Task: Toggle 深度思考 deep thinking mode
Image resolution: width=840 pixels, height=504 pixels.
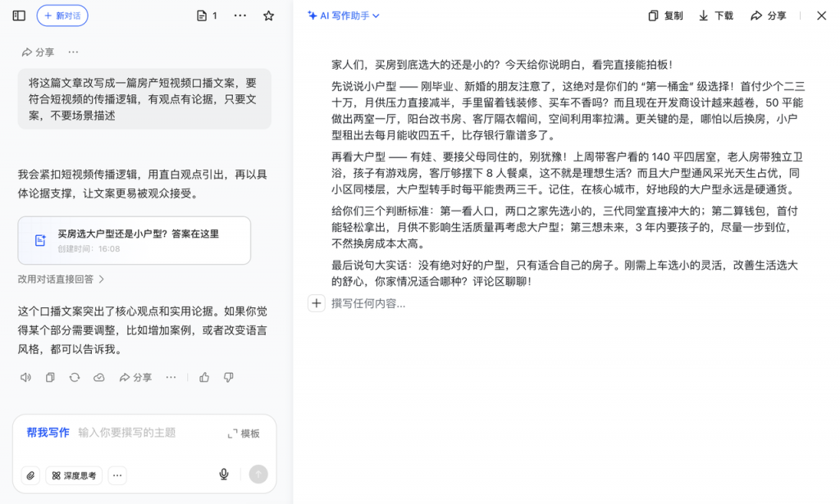Action: (x=75, y=475)
